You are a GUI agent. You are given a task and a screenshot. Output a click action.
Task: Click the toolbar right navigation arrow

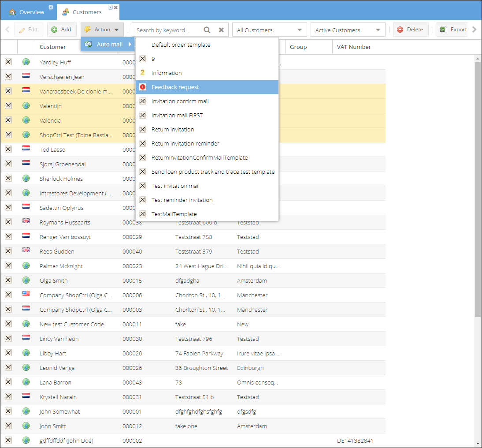[x=475, y=30]
